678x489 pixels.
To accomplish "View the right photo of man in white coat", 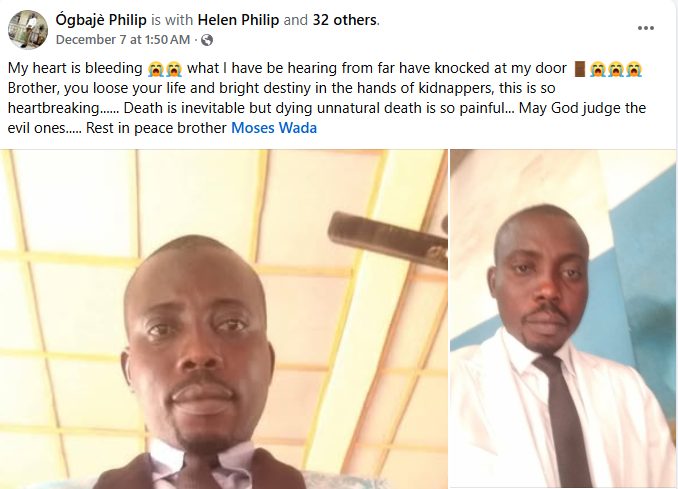I will click(x=563, y=319).
